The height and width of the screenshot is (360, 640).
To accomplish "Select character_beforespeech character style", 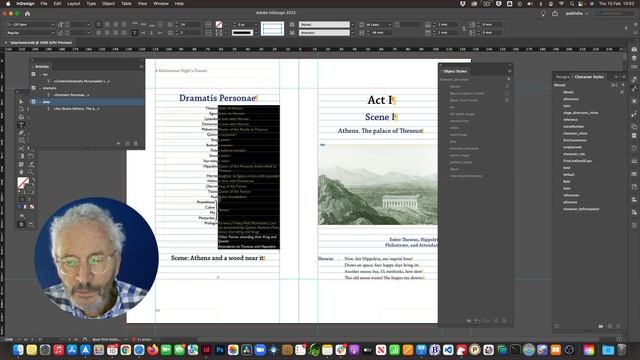I will tap(581, 209).
